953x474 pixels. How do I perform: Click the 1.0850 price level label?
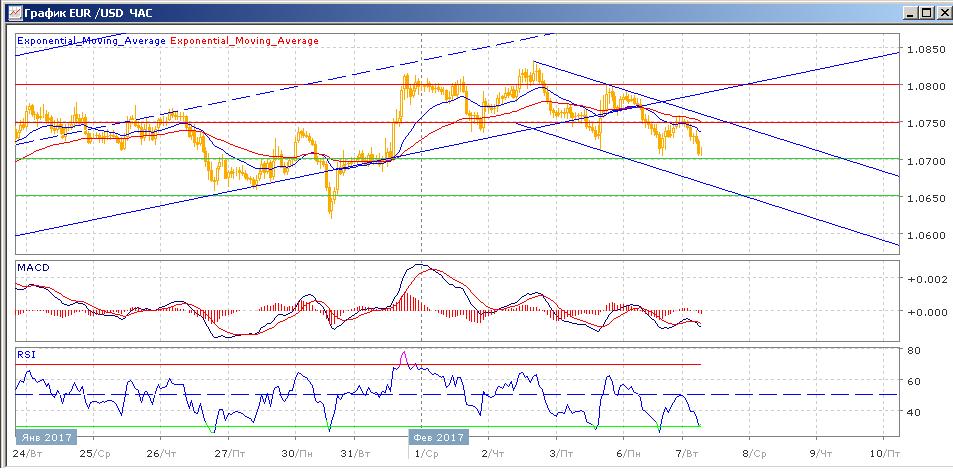925,48
